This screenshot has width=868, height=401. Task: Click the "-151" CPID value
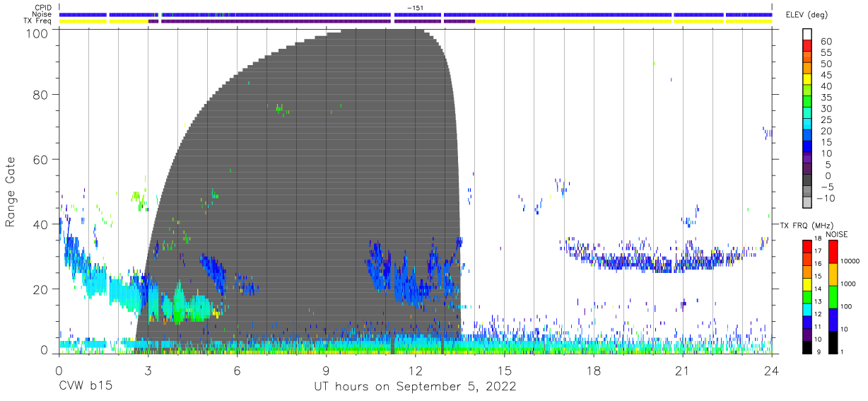coord(415,7)
